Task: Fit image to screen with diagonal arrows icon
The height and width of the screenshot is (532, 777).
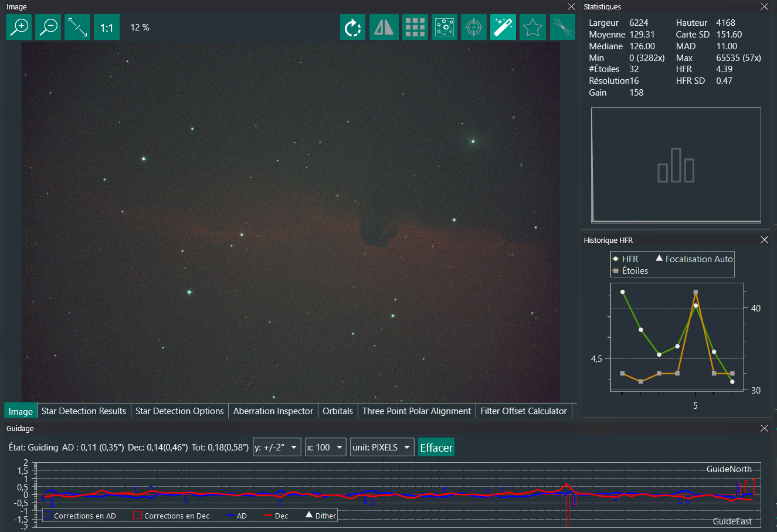Action: [77, 27]
